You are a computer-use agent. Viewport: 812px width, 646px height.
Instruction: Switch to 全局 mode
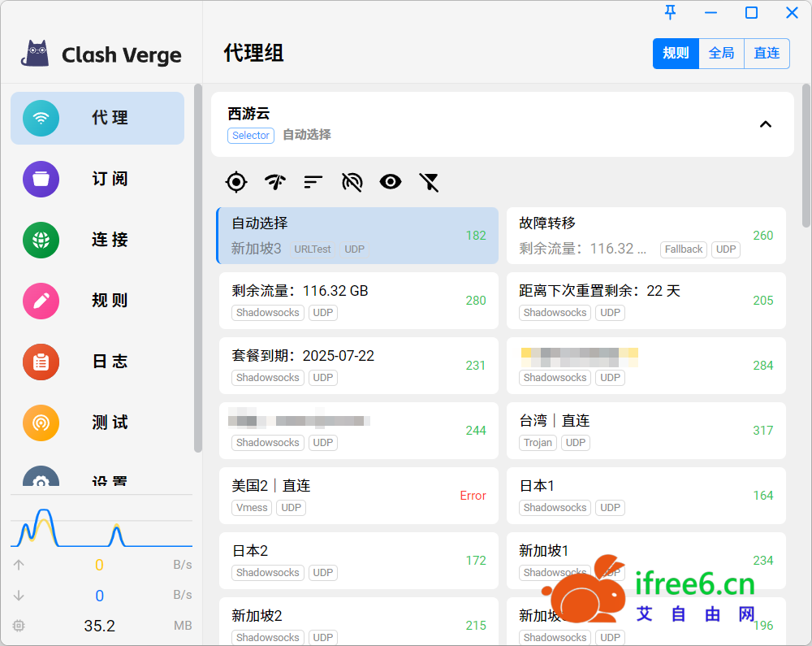pyautogui.click(x=721, y=54)
